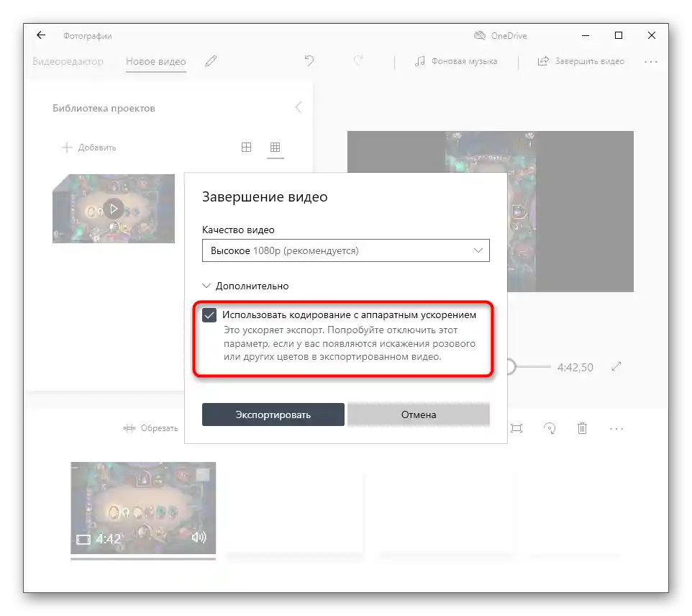Open top toolbar more options ellipsis
The width and height of the screenshot is (692, 616).
(650, 62)
